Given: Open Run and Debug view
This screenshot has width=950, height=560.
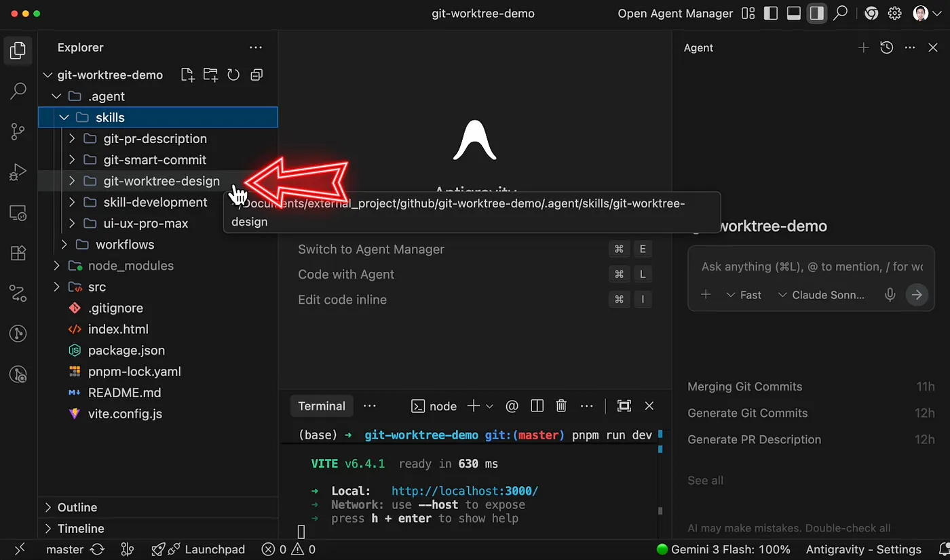Looking at the screenshot, I should click(x=18, y=172).
